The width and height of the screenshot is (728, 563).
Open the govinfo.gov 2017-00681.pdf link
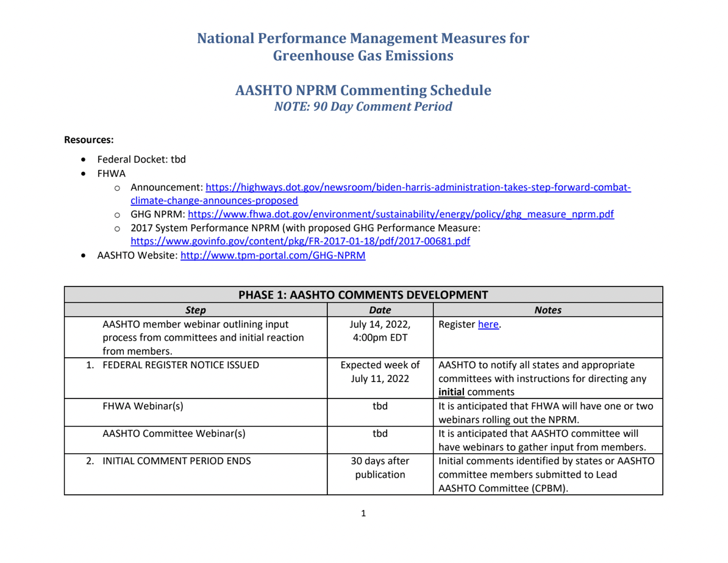pyautogui.click(x=301, y=241)
